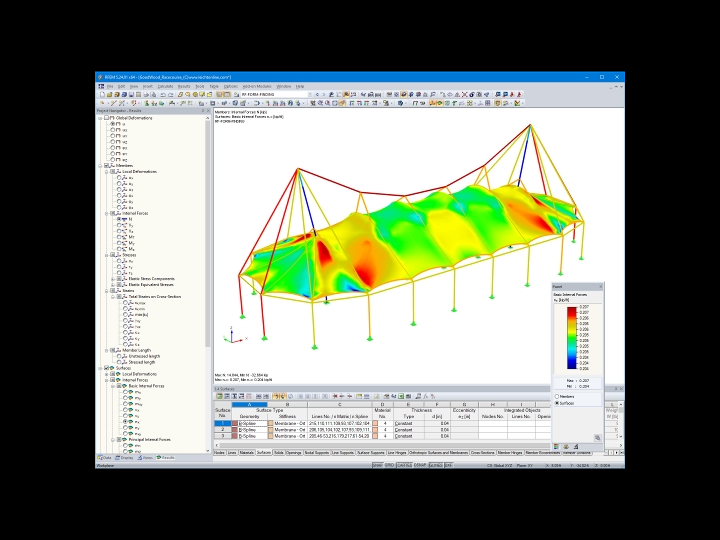
Task: Open the Options menu
Action: tap(231, 86)
